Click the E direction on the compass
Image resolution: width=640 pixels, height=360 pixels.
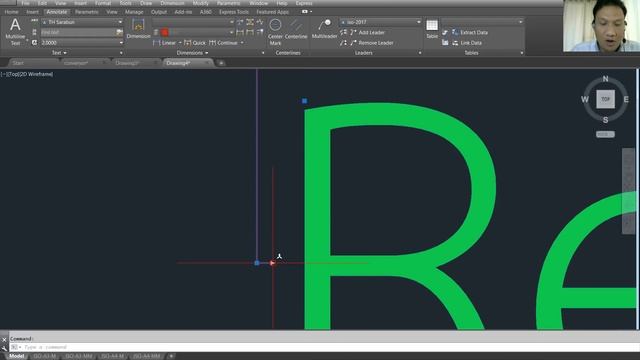tap(626, 99)
